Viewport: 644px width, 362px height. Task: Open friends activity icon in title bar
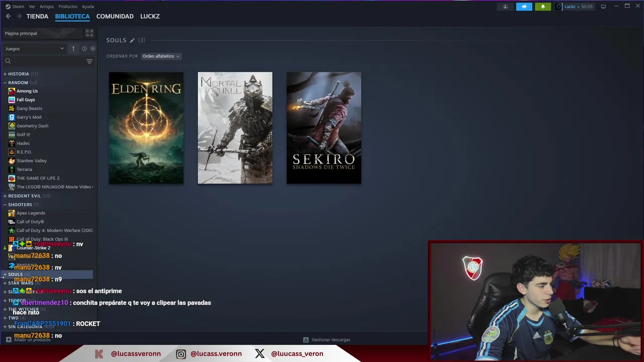tap(505, 7)
